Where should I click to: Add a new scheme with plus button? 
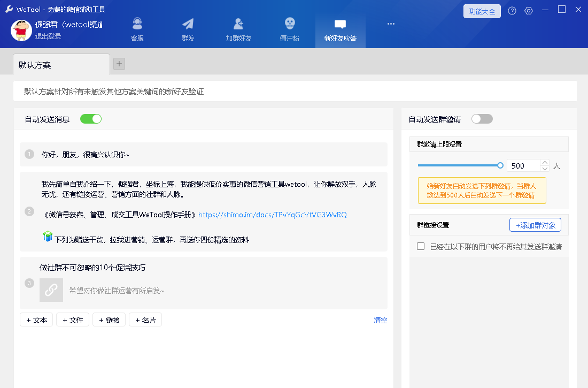[x=119, y=64]
